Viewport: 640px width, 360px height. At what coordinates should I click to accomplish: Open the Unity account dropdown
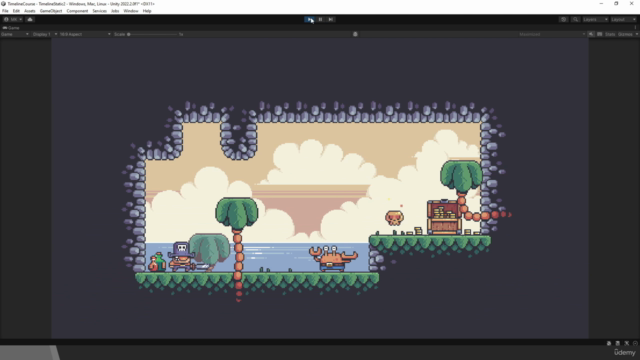pos(13,20)
